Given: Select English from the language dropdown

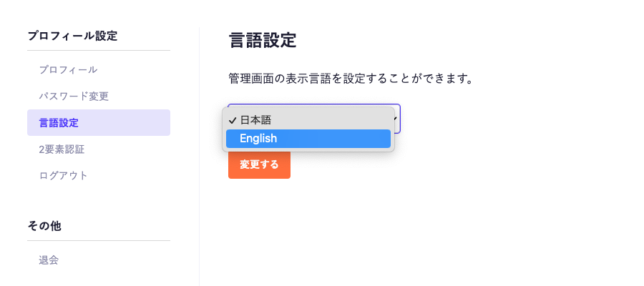Looking at the screenshot, I should (258, 139).
